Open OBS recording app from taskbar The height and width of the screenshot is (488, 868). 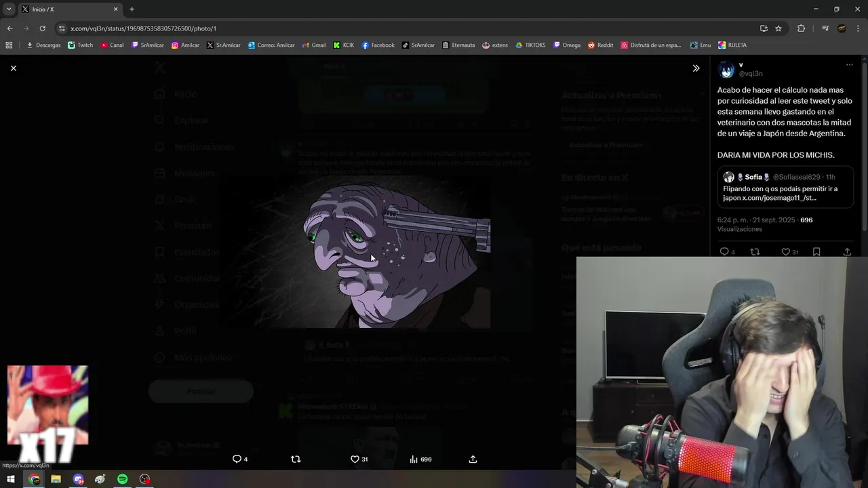click(144, 479)
